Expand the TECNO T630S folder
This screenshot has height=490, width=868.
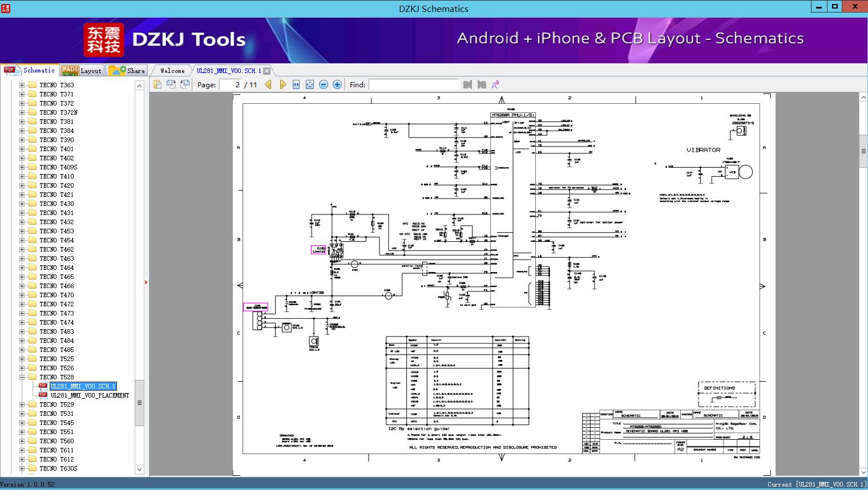click(22, 468)
